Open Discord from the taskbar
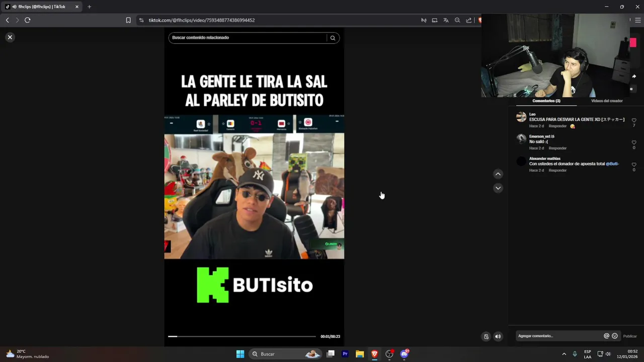 coord(404,354)
